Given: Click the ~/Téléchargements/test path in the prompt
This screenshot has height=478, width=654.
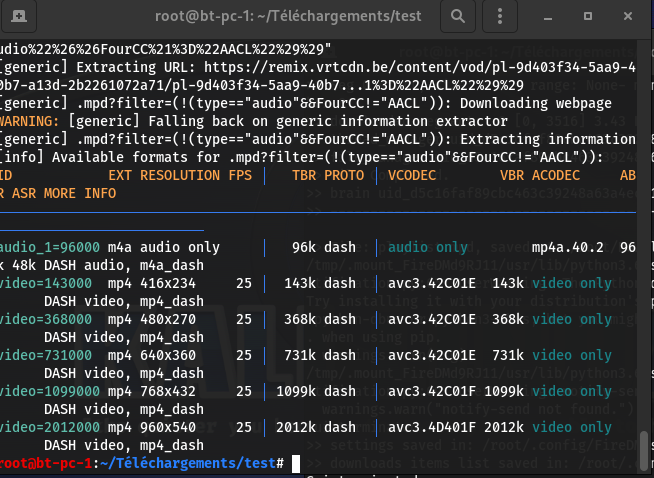Looking at the screenshot, I should pos(188,463).
